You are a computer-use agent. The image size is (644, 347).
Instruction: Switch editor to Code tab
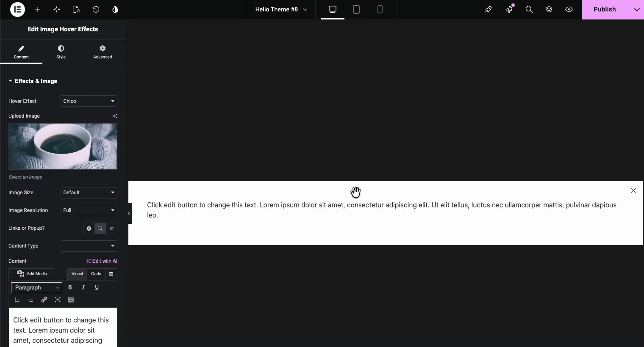click(x=96, y=274)
